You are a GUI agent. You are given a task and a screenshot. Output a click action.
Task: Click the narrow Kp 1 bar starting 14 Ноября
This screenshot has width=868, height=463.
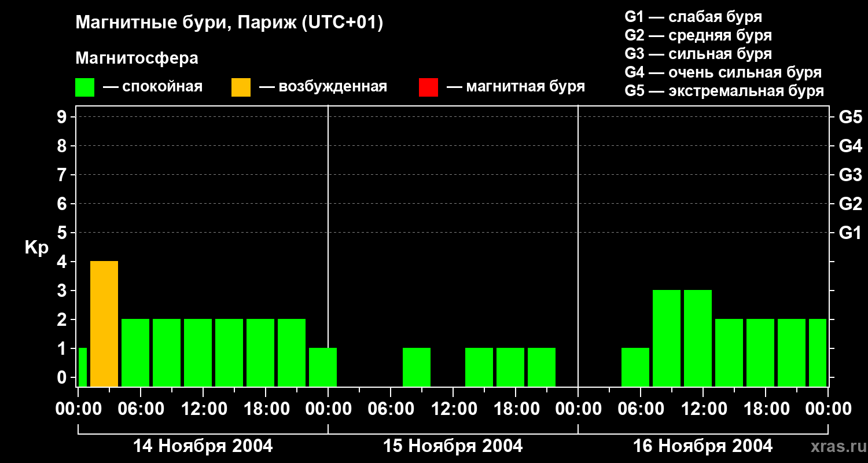pyautogui.click(x=82, y=368)
